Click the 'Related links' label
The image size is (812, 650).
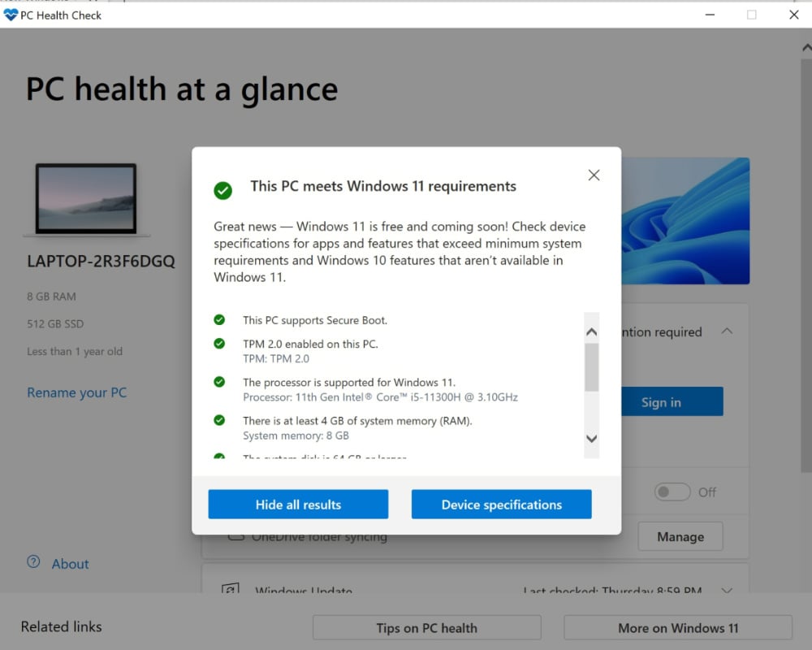61,626
